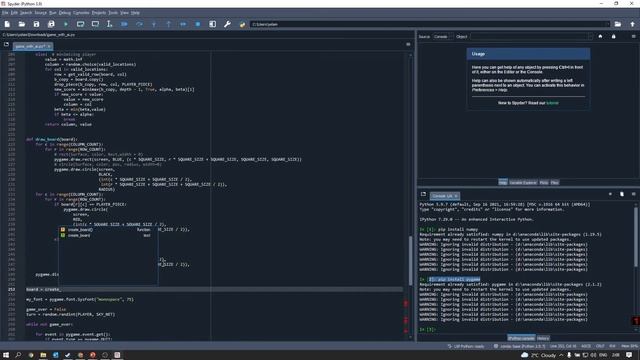Open the View menu
Viewport: 640px width, 360px height.
coord(124,13)
